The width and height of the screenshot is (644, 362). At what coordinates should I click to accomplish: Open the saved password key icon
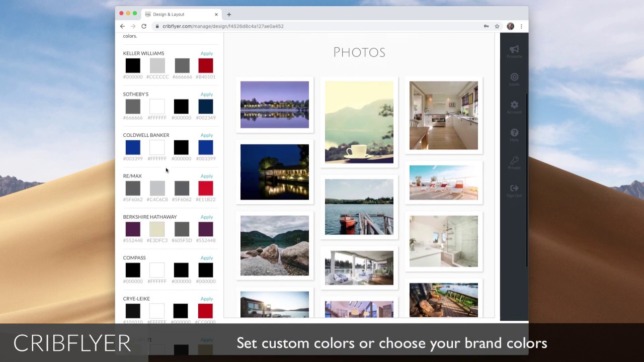486,26
